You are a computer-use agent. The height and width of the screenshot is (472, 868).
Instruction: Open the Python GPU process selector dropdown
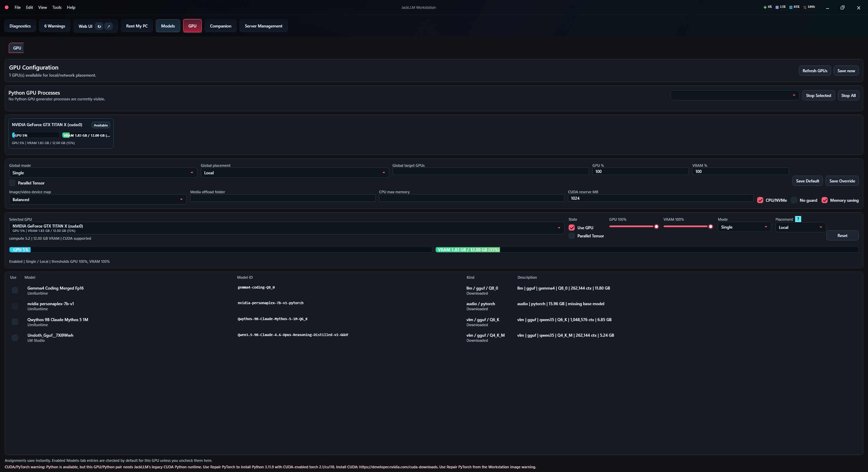[x=735, y=95]
